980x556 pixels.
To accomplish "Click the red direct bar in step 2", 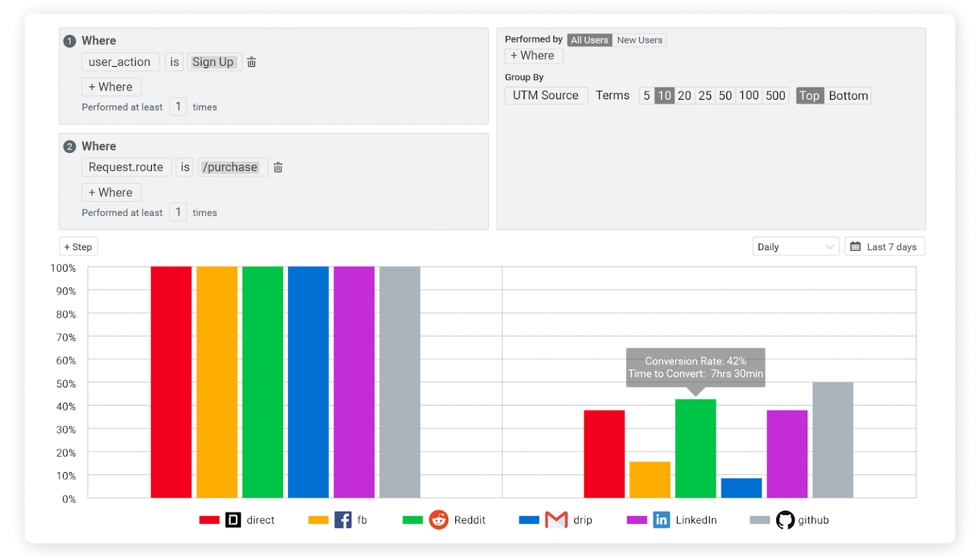I will point(605,454).
